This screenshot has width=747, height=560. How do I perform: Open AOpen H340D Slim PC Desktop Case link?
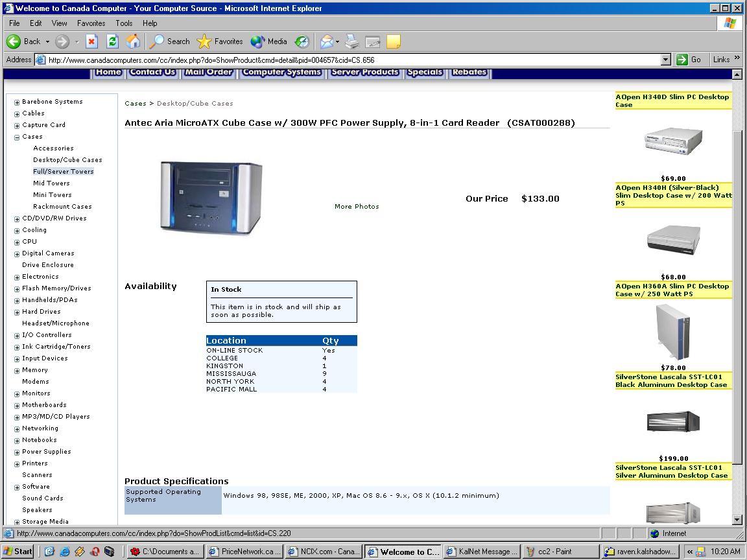point(672,100)
